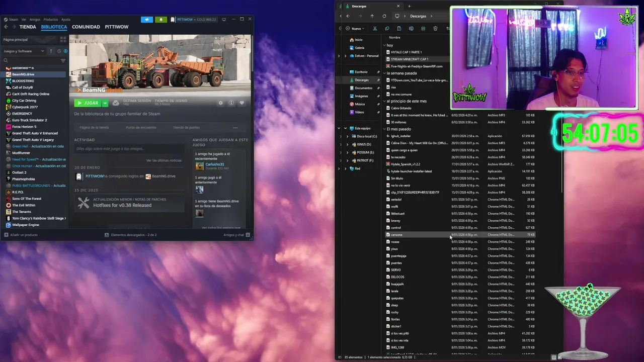Open the Productos menu in Steam

[x=50, y=19]
